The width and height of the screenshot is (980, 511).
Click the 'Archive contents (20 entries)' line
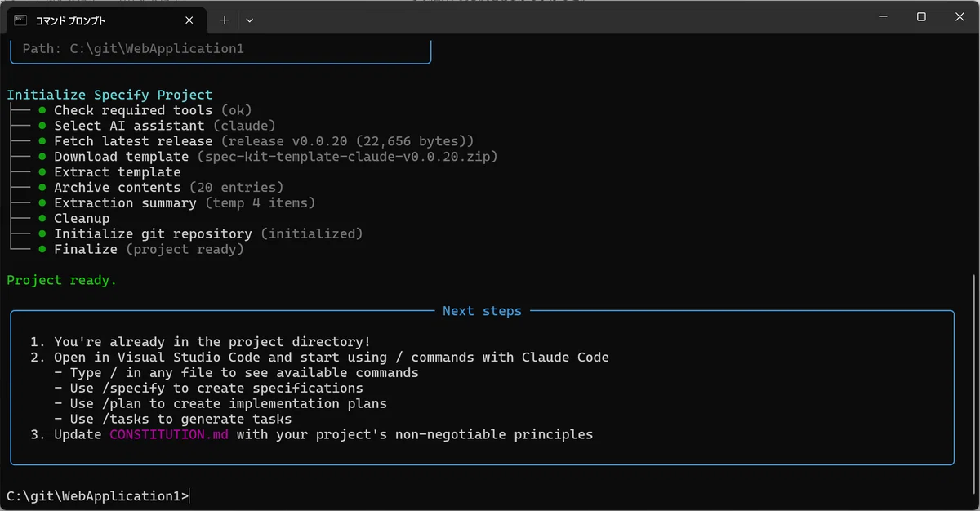(x=169, y=188)
